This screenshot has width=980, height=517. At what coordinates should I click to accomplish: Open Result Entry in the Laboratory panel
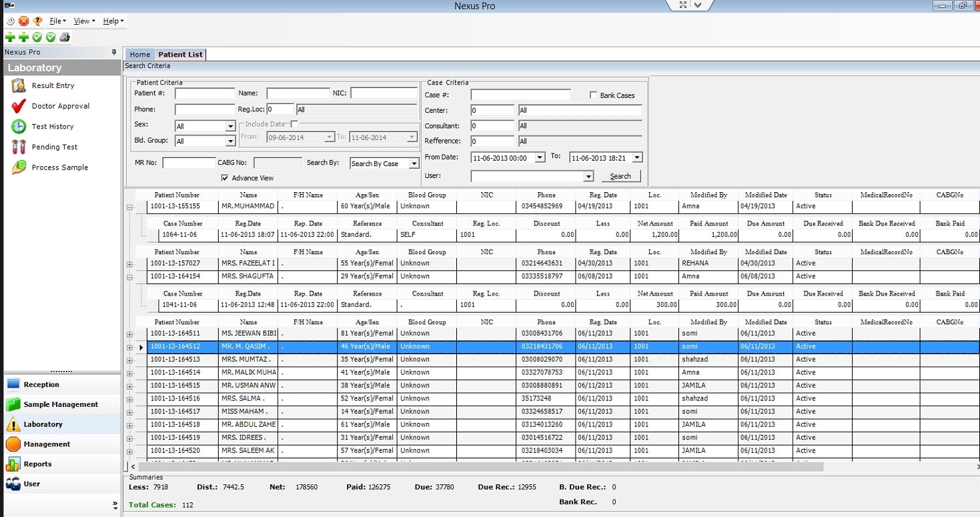53,85
